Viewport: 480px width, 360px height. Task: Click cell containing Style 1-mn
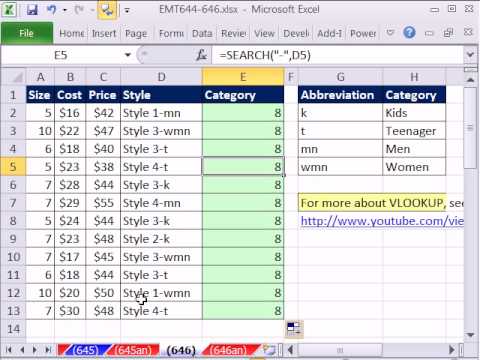[x=161, y=113]
